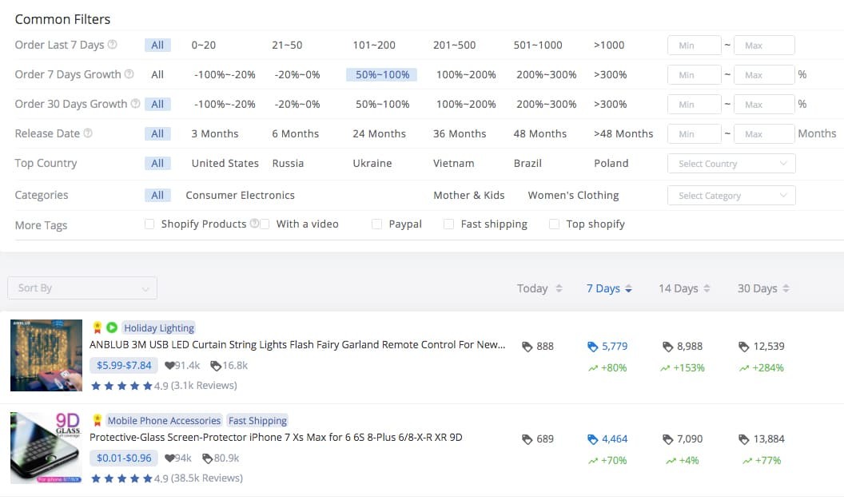Open the Select Country dropdown

[731, 164]
